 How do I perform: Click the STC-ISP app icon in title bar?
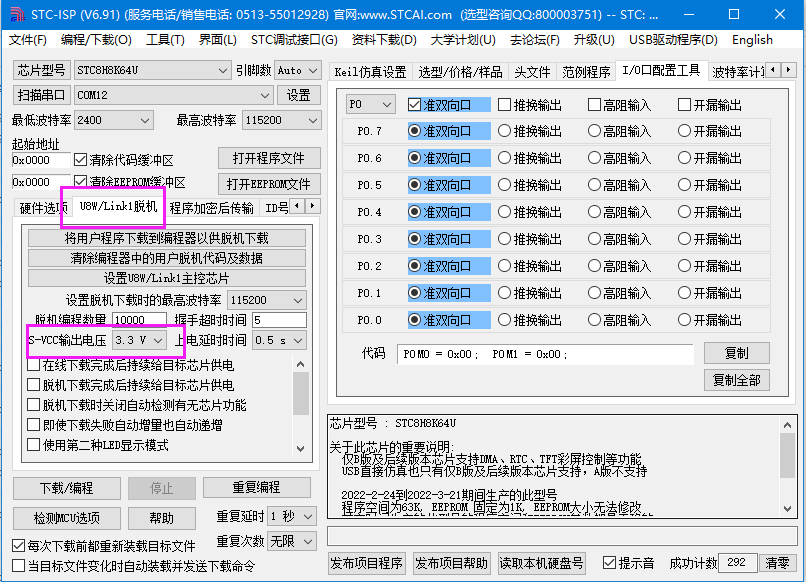tap(17, 14)
